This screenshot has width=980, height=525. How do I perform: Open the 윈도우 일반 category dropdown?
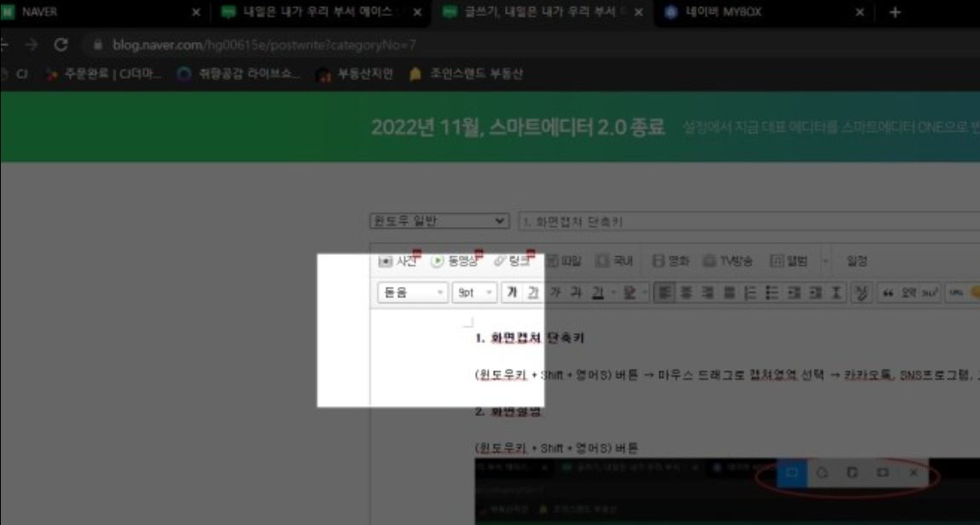(x=438, y=221)
